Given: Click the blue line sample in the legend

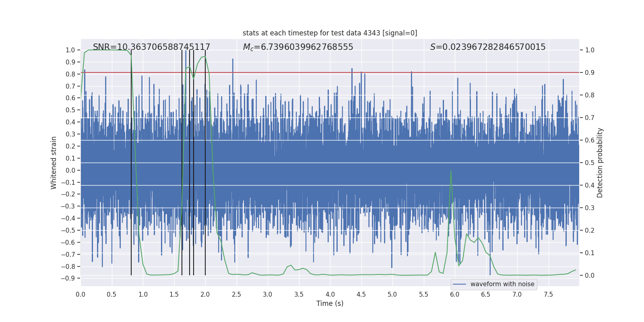Looking at the screenshot, I should pos(459,284).
